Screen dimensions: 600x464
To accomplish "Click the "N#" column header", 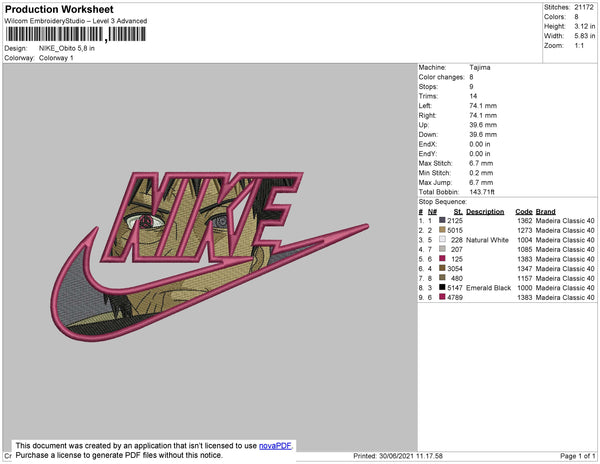I will point(432,212).
